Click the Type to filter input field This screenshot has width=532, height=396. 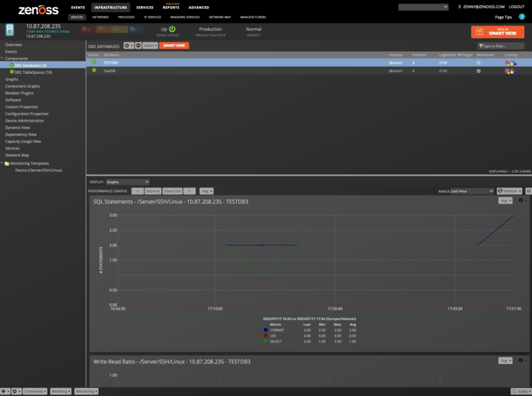coord(501,46)
